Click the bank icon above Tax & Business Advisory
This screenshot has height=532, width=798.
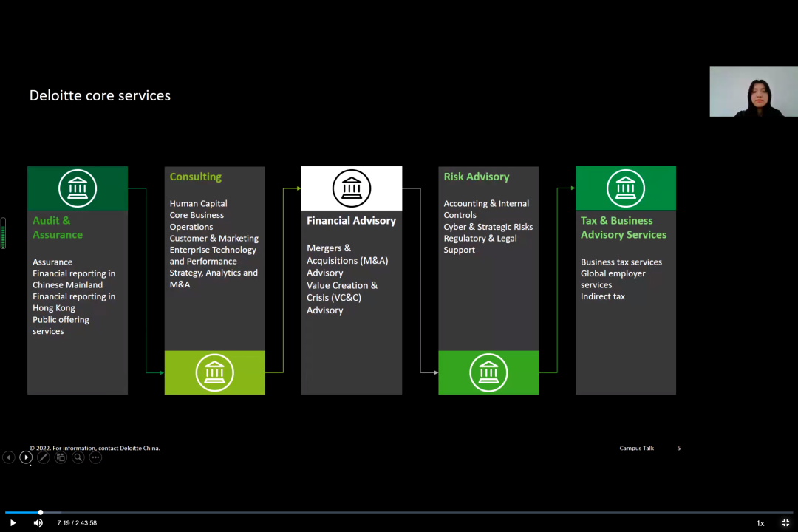(626, 188)
